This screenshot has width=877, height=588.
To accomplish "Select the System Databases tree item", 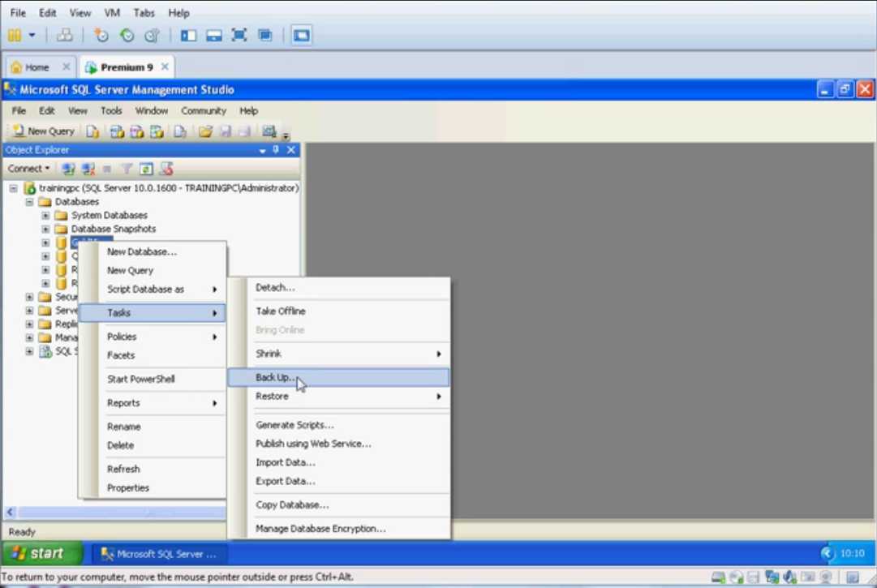I will tap(109, 215).
